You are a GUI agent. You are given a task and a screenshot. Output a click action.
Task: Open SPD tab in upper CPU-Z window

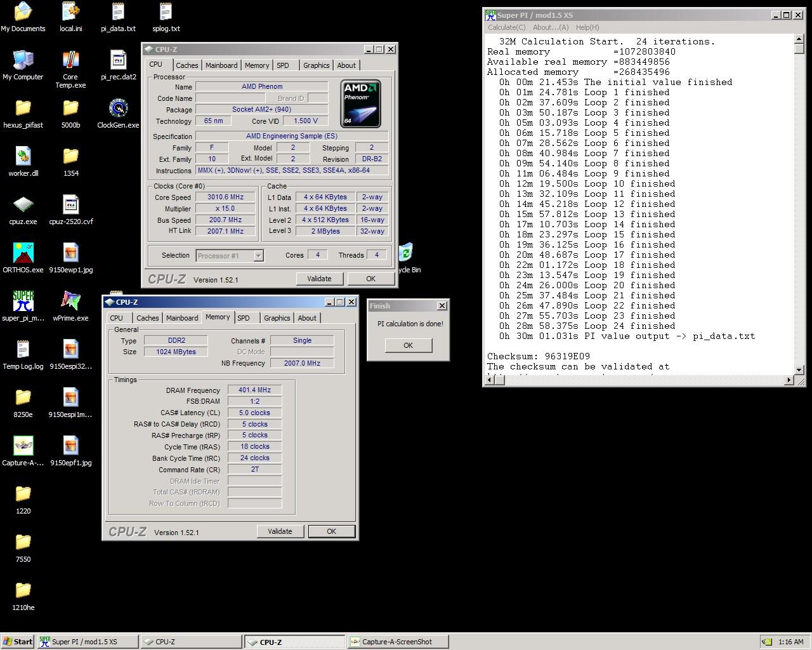click(x=283, y=65)
